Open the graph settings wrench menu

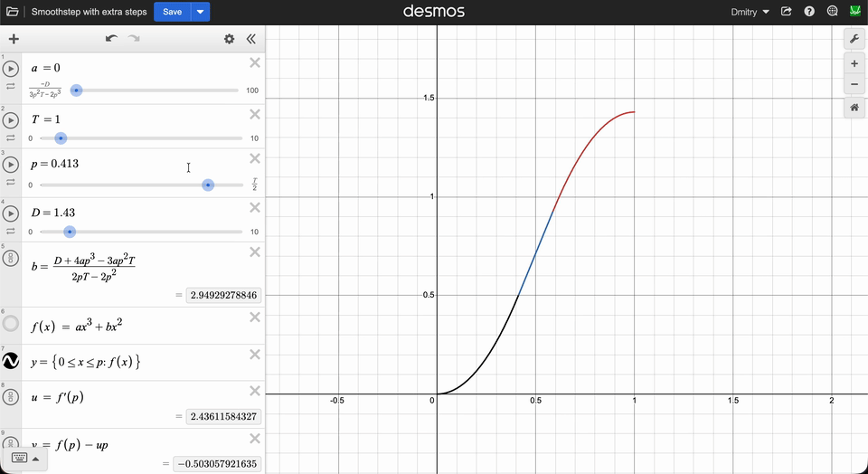854,38
